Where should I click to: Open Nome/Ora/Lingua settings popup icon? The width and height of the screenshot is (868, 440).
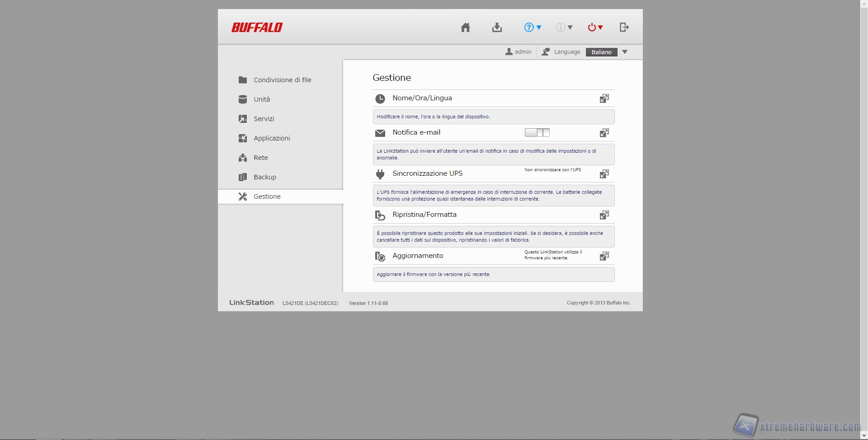pyautogui.click(x=604, y=98)
